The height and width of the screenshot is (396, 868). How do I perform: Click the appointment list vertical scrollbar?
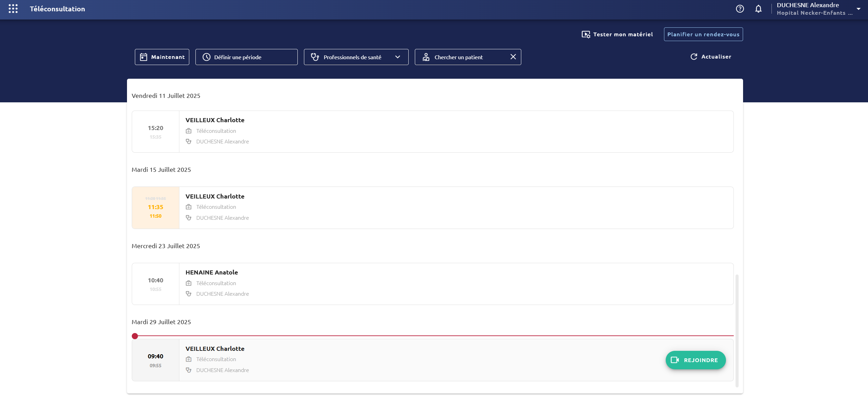click(737, 330)
